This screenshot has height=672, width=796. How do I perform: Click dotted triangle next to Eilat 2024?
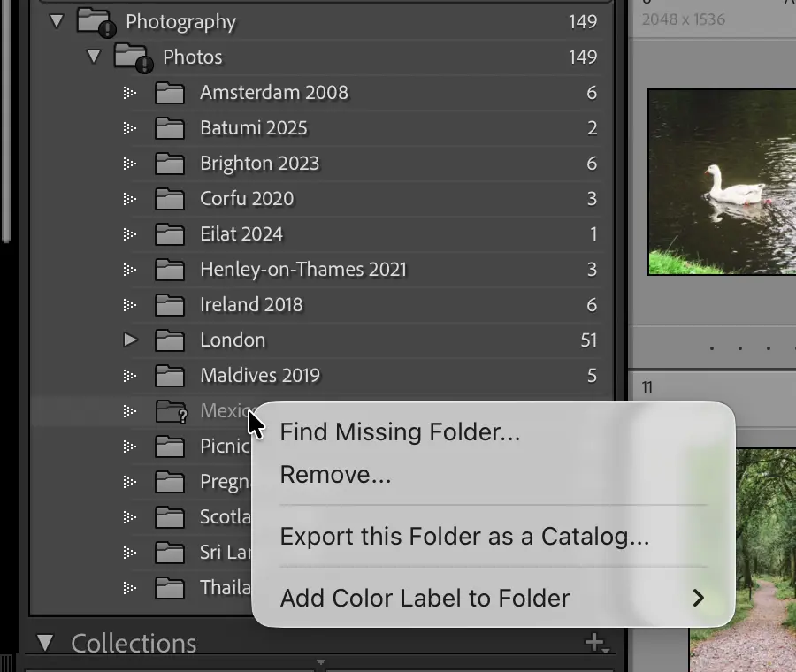pyautogui.click(x=130, y=234)
